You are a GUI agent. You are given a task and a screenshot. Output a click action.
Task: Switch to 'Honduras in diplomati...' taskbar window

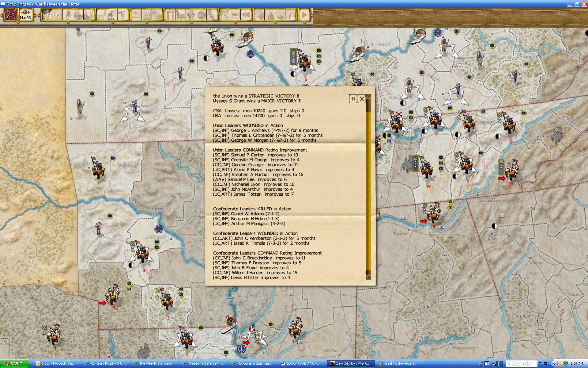[253, 363]
